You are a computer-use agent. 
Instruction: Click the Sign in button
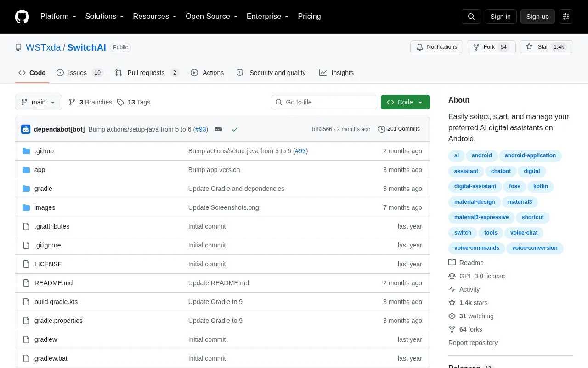tap(500, 17)
